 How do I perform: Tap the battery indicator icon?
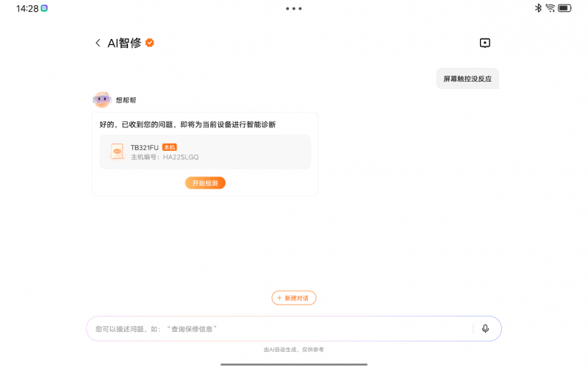click(564, 8)
